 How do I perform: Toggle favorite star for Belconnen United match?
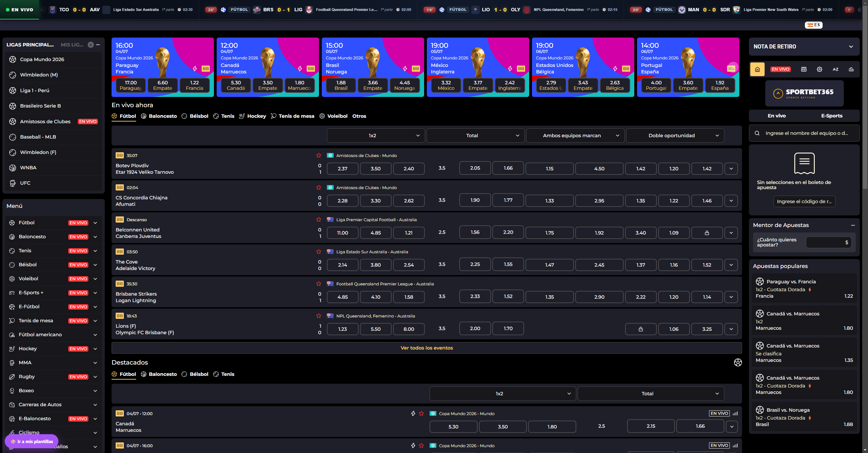[x=319, y=220]
